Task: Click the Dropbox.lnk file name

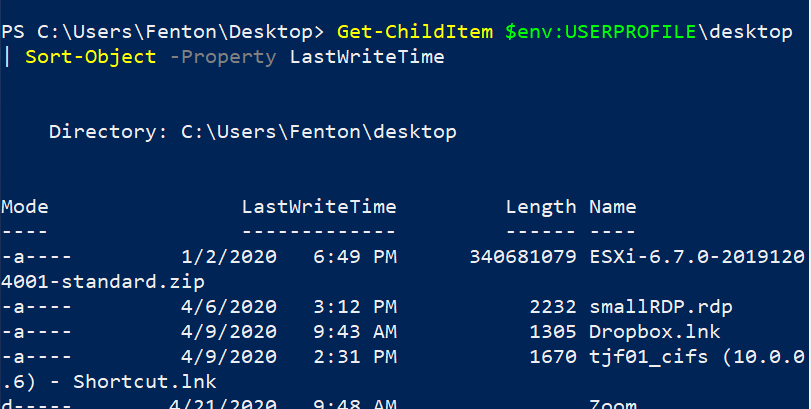Action: click(655, 331)
